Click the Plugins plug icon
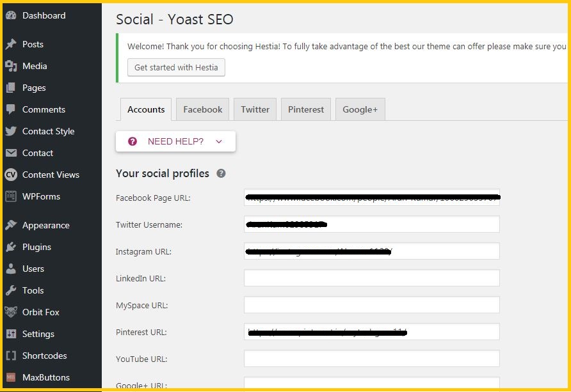The width and height of the screenshot is (571, 392). pyautogui.click(x=11, y=247)
